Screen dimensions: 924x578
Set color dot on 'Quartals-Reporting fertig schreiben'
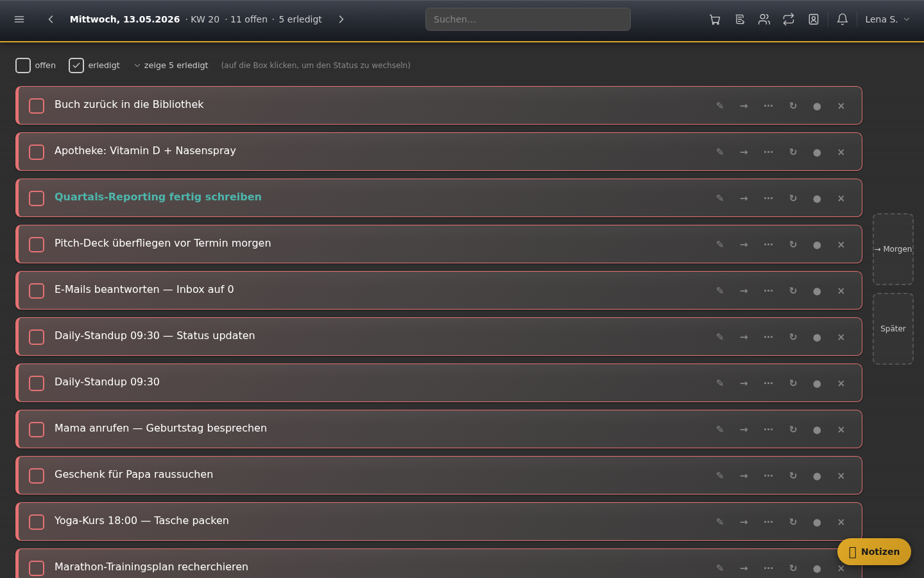[817, 199]
